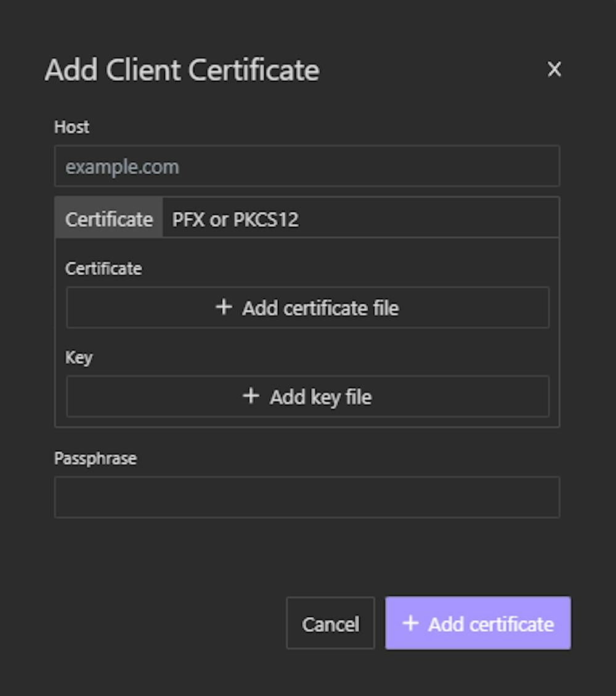
Task: Focus the Passphrase input field
Action: pyautogui.click(x=307, y=496)
